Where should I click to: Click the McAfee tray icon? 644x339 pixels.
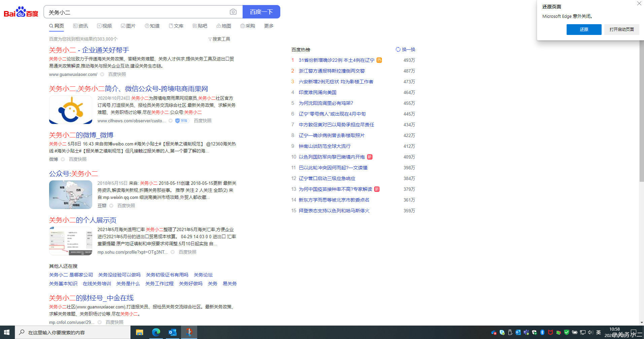click(550, 333)
